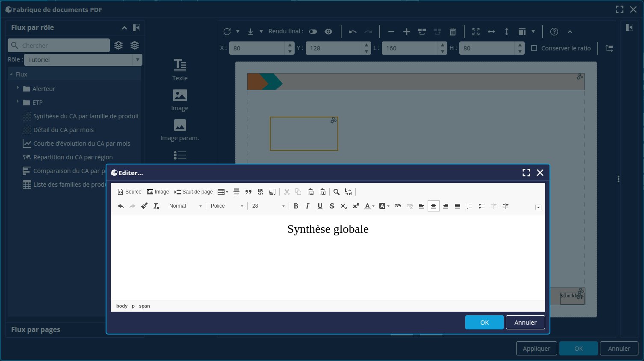
Task: Click Annuler in the Editer dialog
Action: tap(525, 323)
